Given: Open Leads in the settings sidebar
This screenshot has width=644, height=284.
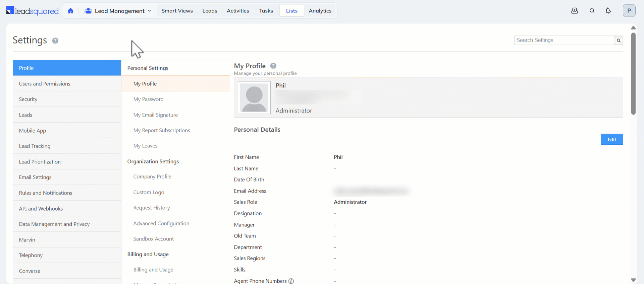Looking at the screenshot, I should [67, 115].
